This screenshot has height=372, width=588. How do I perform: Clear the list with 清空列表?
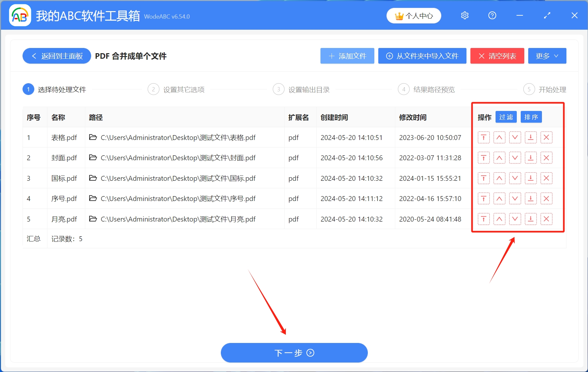497,56
